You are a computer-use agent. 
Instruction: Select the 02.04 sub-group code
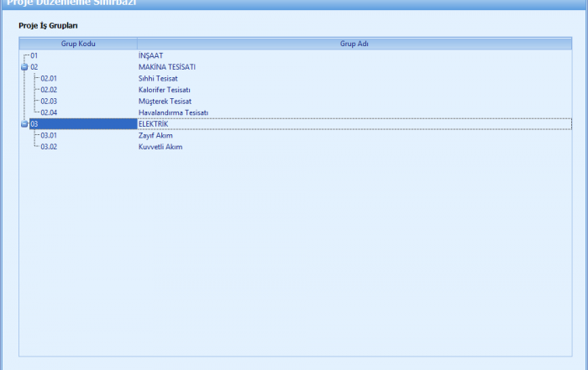[48, 112]
